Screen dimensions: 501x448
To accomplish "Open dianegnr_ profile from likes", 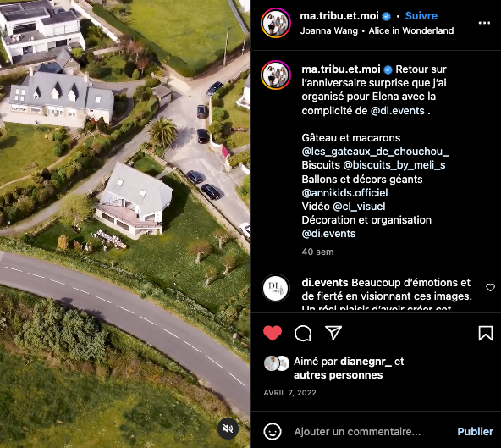I will tap(366, 362).
